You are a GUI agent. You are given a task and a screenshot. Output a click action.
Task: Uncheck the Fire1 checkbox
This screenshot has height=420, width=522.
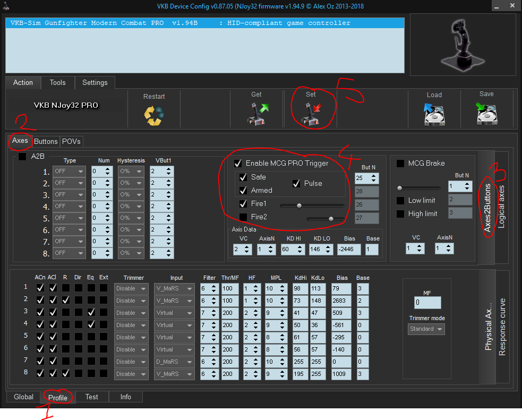[x=243, y=203]
